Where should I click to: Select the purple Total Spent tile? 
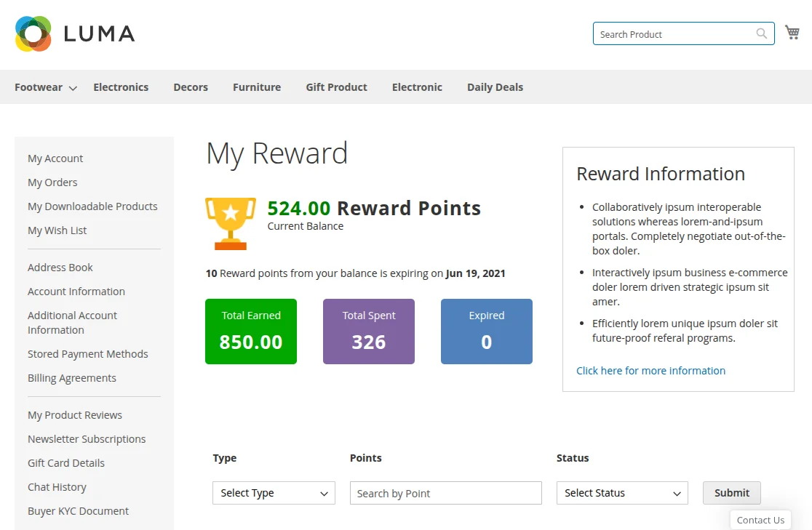pyautogui.click(x=368, y=331)
